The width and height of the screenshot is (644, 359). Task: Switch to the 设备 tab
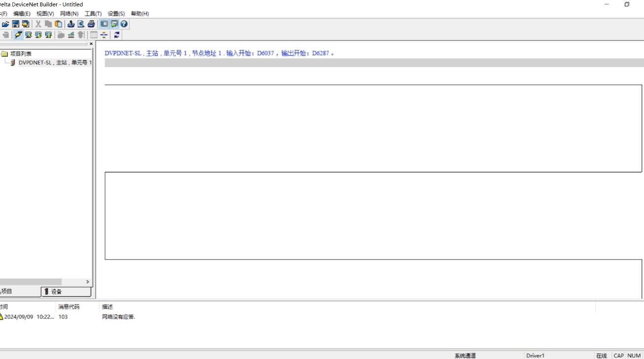pyautogui.click(x=66, y=292)
